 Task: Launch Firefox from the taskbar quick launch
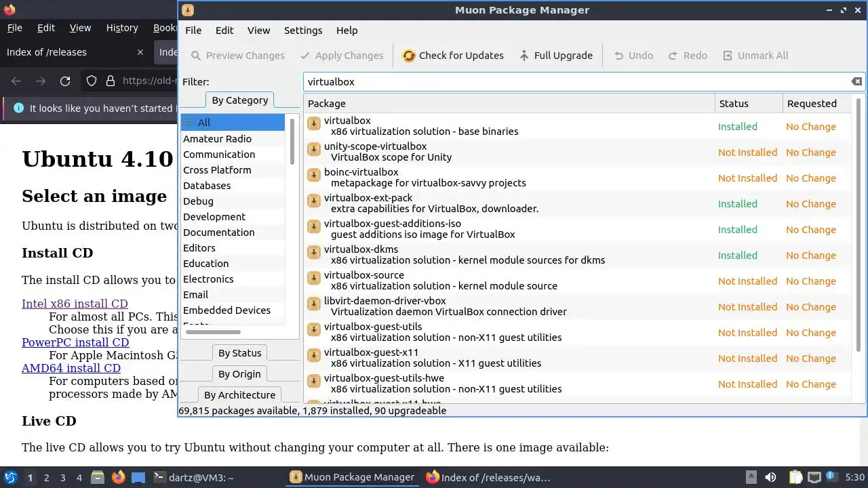click(118, 477)
